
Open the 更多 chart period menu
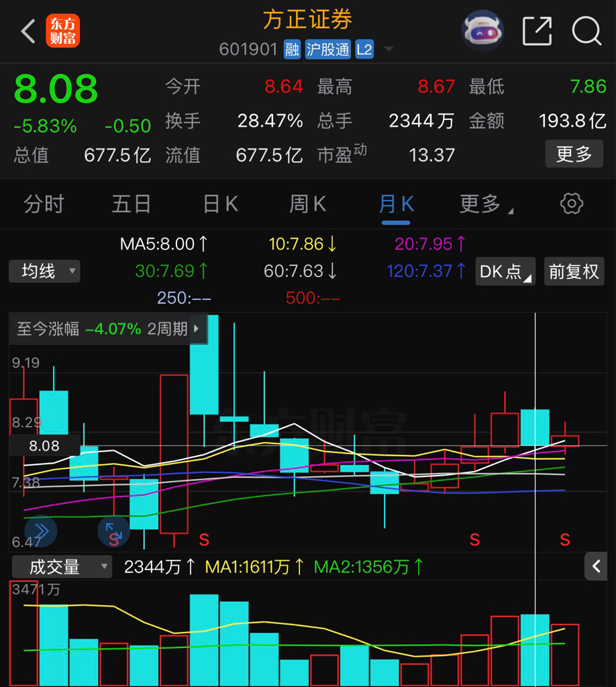coord(485,204)
